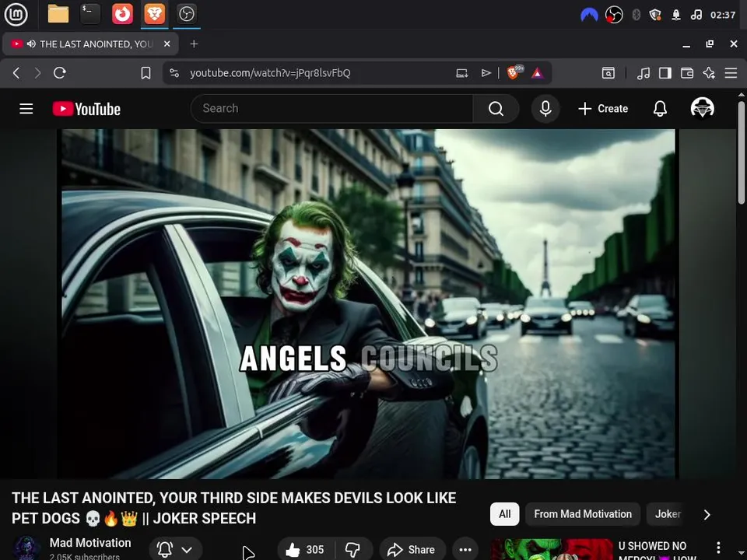Switch to Brave browser in the panel

coord(154,14)
